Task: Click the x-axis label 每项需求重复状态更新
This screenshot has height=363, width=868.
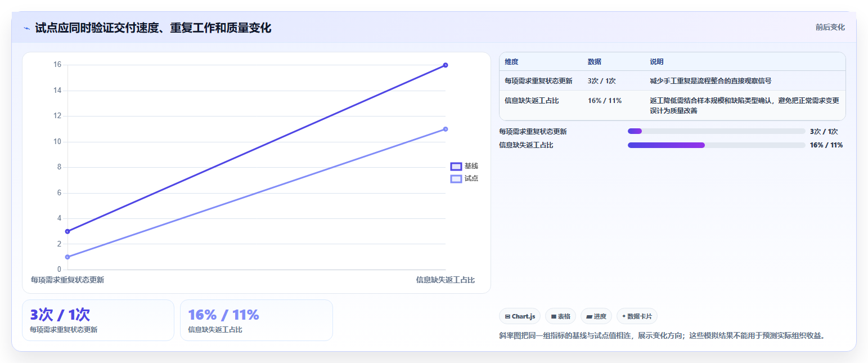Action: pos(68,280)
